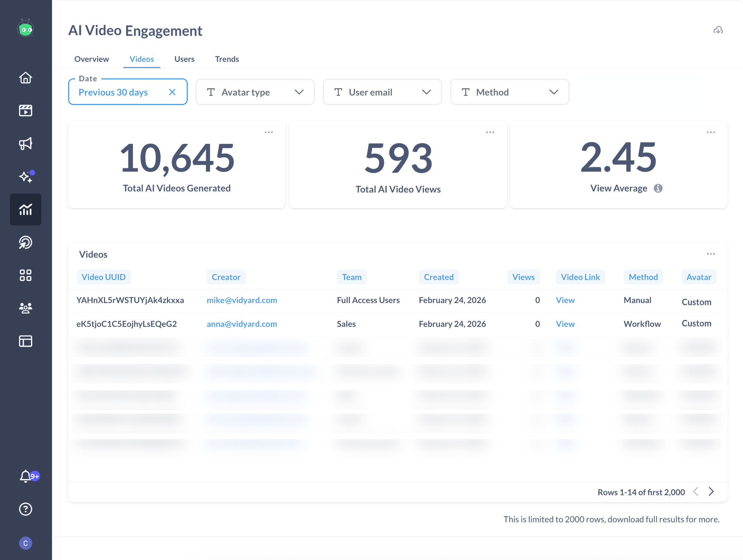The height and width of the screenshot is (560, 743).
Task: Select the Analytics chart icon in sidebar
Action: (x=25, y=209)
